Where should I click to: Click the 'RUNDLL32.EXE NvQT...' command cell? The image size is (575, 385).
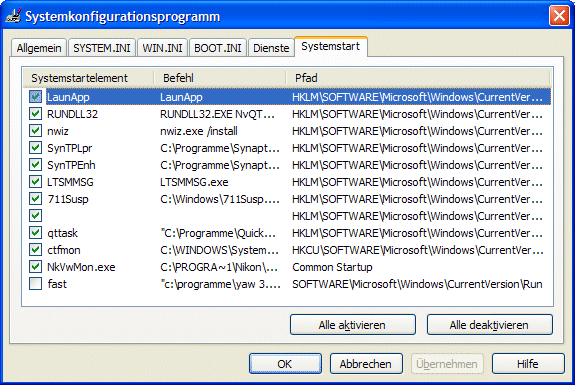point(217,114)
